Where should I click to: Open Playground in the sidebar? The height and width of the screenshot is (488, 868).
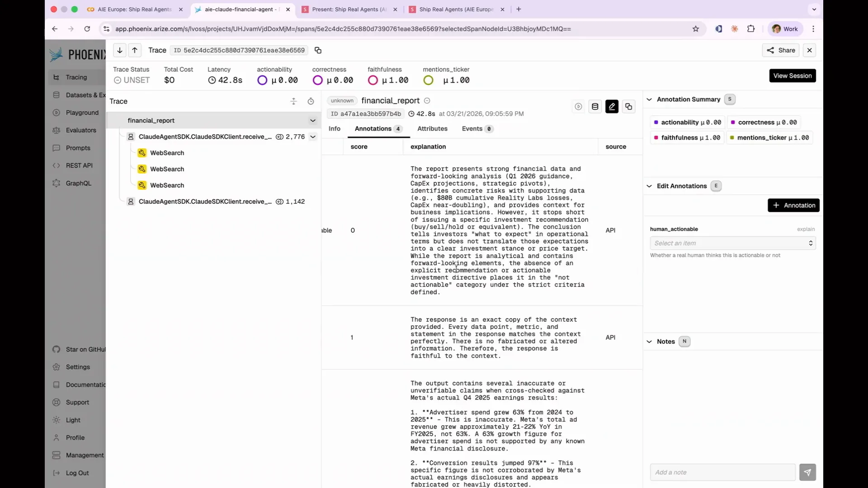[82, 113]
